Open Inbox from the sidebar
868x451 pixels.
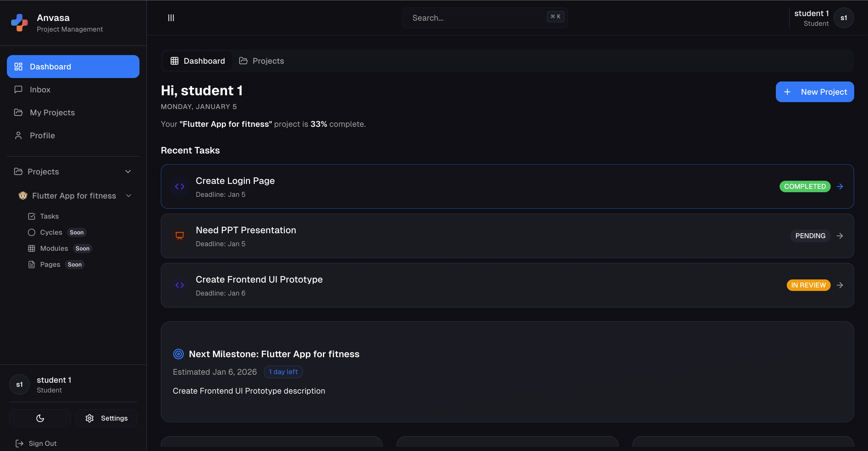point(40,90)
